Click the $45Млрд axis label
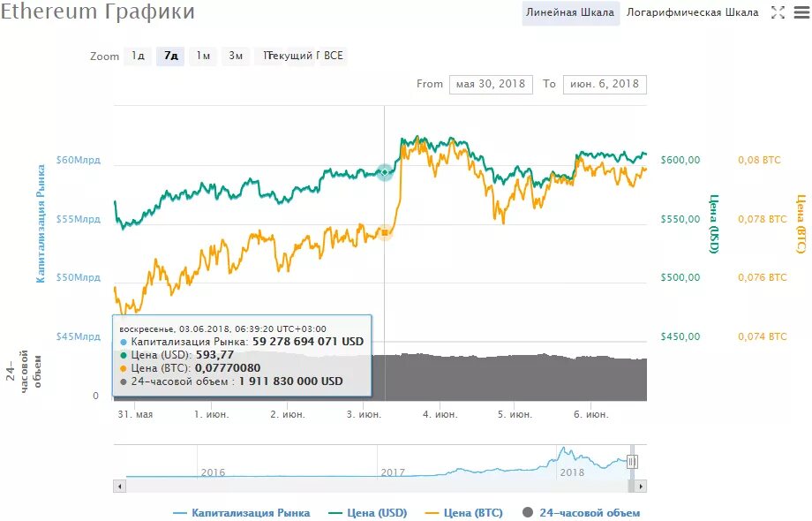Screen dimensions: 812x521 pyautogui.click(x=79, y=336)
